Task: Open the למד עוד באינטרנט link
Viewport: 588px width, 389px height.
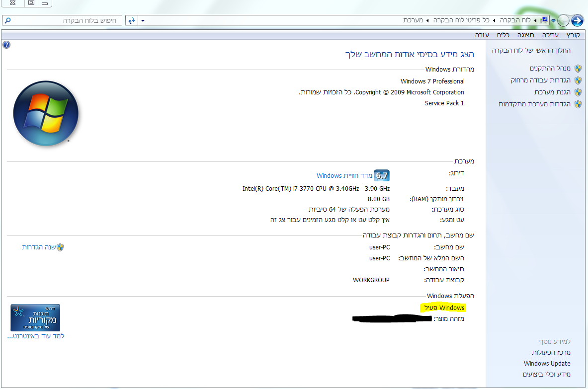Action: [x=36, y=336]
